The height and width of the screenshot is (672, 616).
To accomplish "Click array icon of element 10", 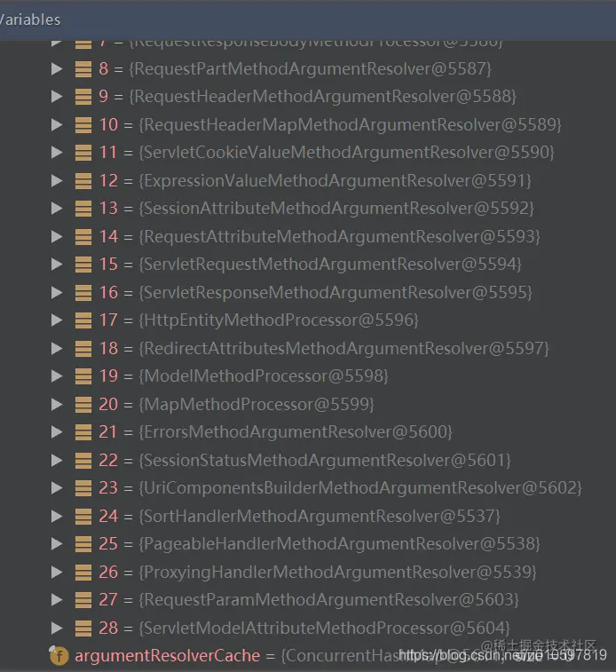I will (83, 124).
